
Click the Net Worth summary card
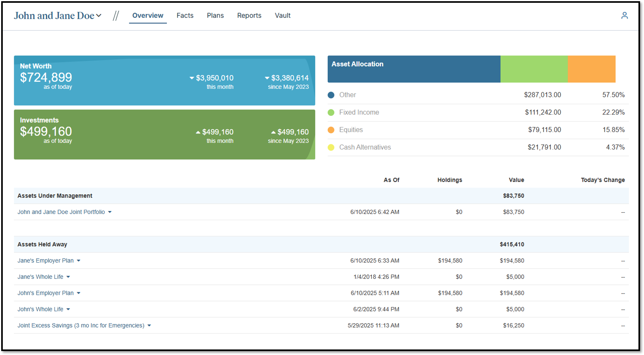pos(164,81)
